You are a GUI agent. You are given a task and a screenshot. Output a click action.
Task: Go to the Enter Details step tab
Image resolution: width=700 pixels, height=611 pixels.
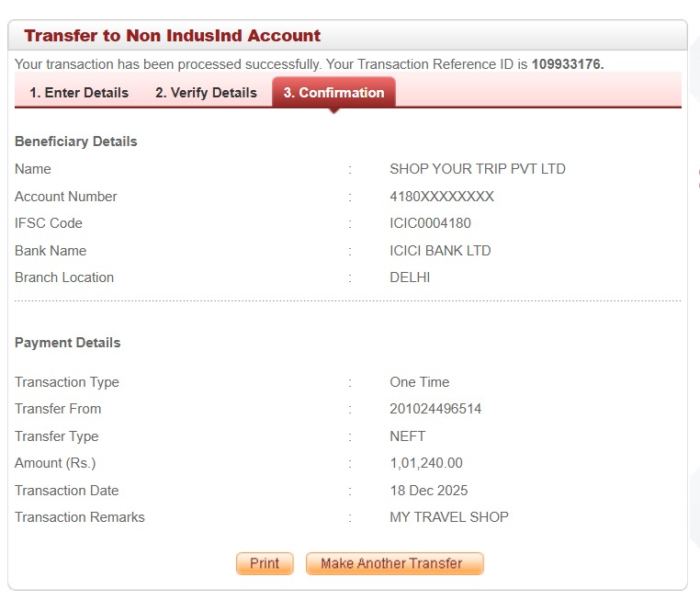(79, 93)
